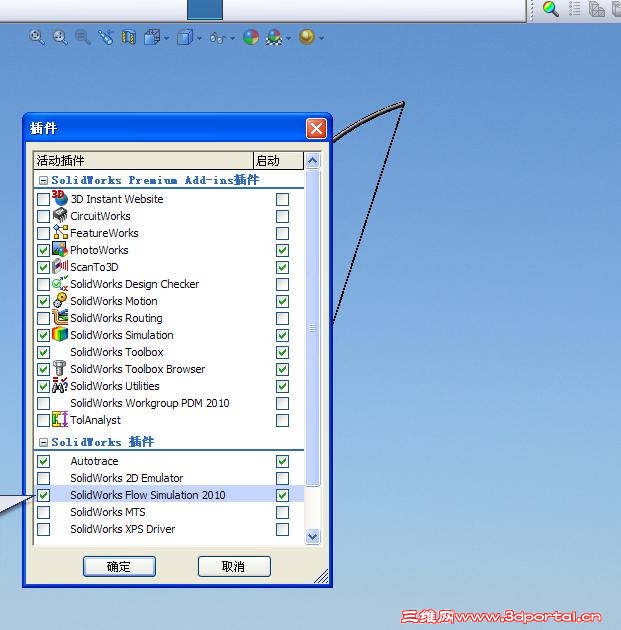621x630 pixels.
Task: Select the SolidWorks Design Checker icon
Action: (60, 283)
